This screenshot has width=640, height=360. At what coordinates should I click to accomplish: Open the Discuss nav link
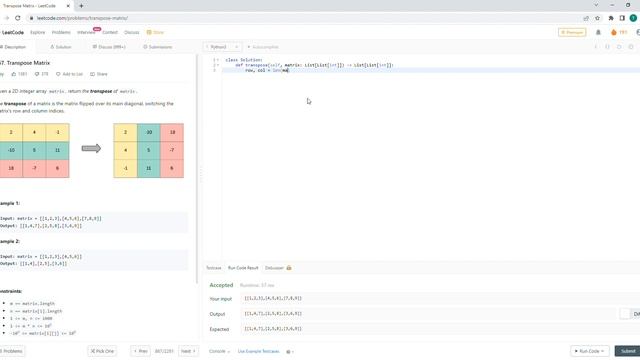131,32
